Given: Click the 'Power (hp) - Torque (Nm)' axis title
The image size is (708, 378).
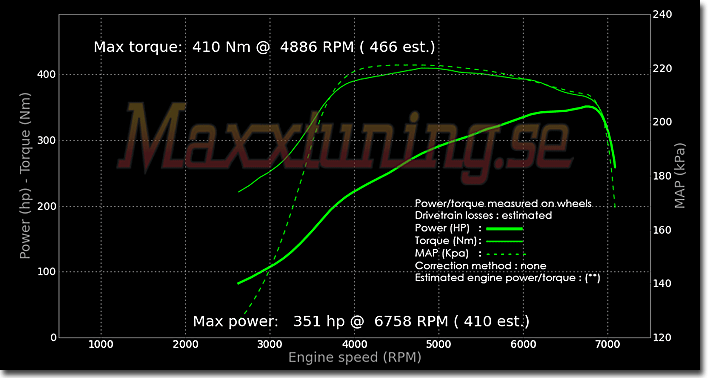Looking at the screenshot, I should coord(25,176).
